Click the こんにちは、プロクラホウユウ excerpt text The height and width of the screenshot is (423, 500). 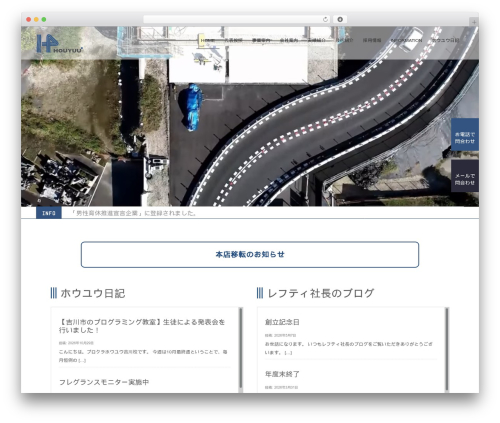(143, 356)
